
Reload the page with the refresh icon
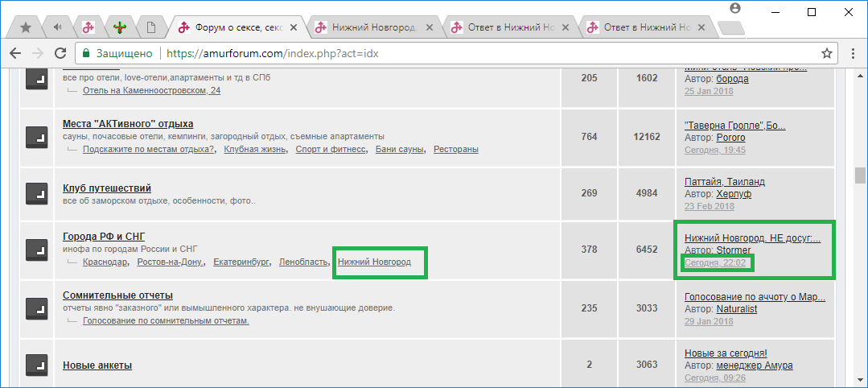coord(60,53)
